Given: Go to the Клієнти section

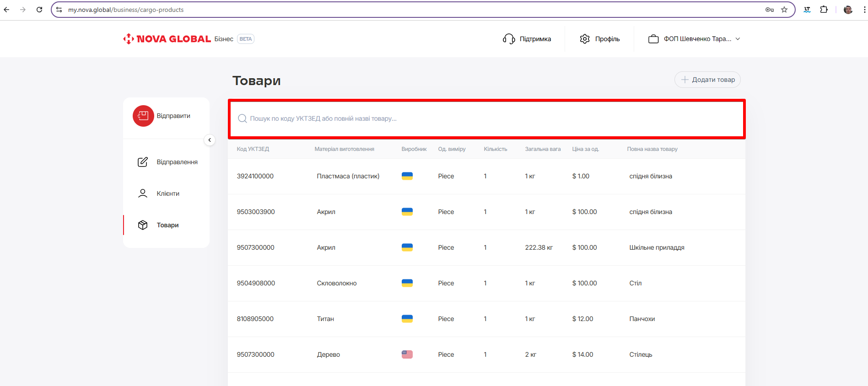Looking at the screenshot, I should click(167, 193).
